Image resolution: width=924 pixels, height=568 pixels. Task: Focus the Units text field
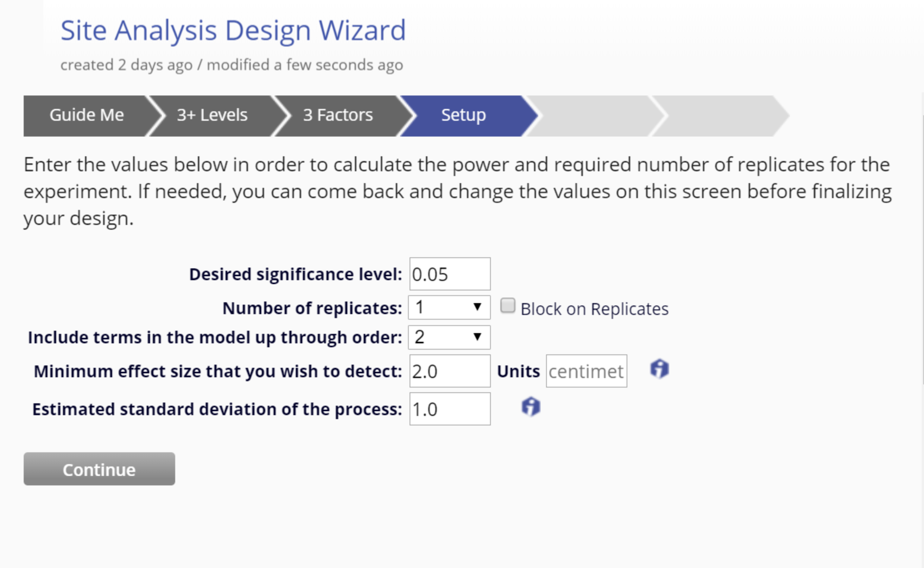coord(587,371)
